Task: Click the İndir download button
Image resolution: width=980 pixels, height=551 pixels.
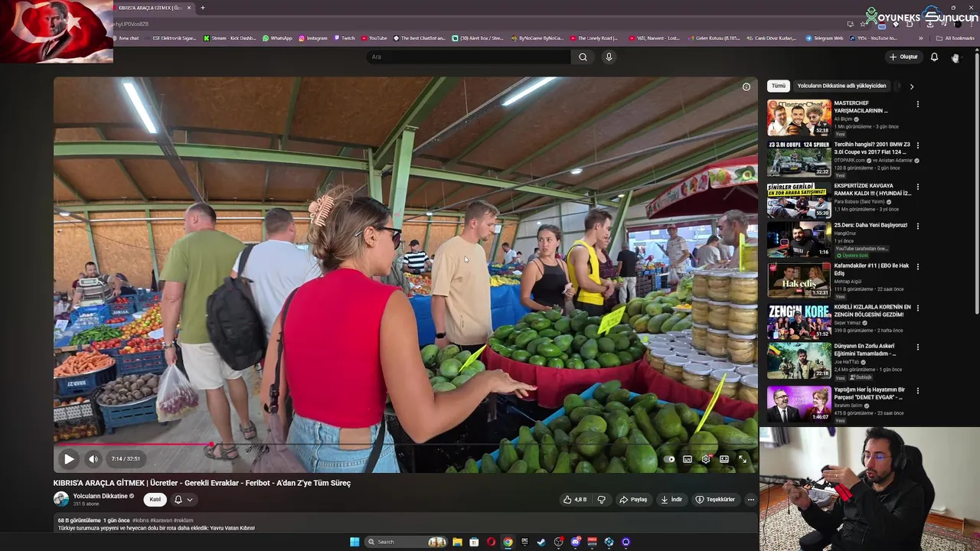Action: pyautogui.click(x=671, y=500)
